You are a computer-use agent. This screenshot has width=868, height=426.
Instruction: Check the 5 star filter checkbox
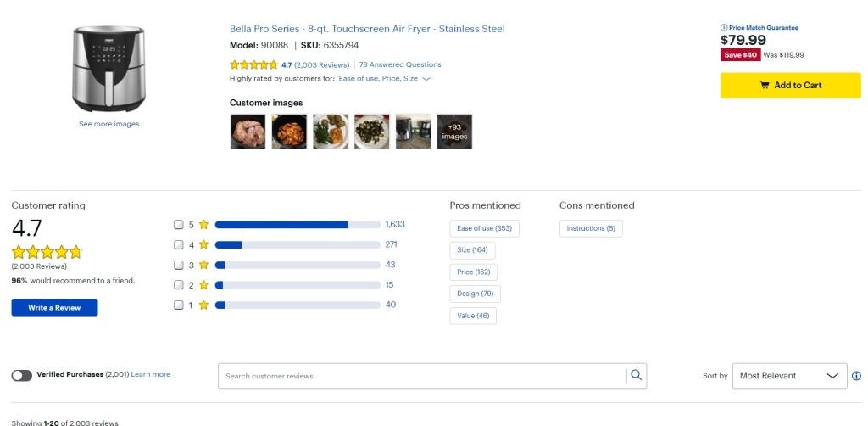[x=179, y=225]
